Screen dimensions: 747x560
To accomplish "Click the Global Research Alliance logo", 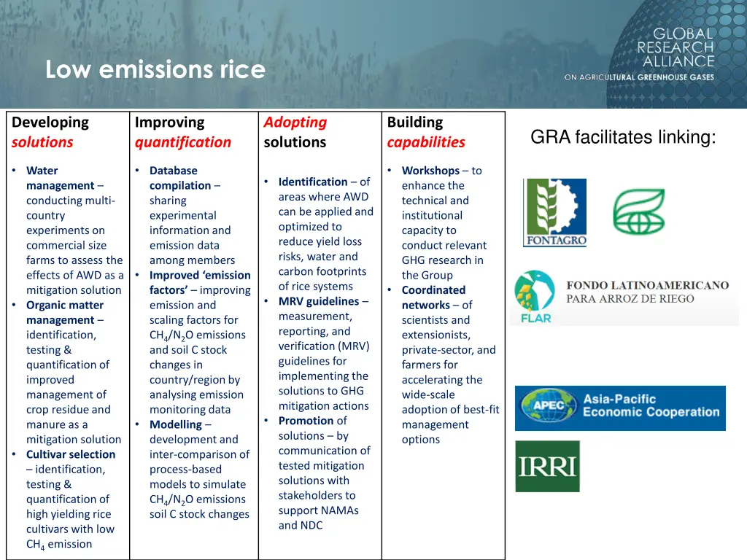I will tap(639, 54).
